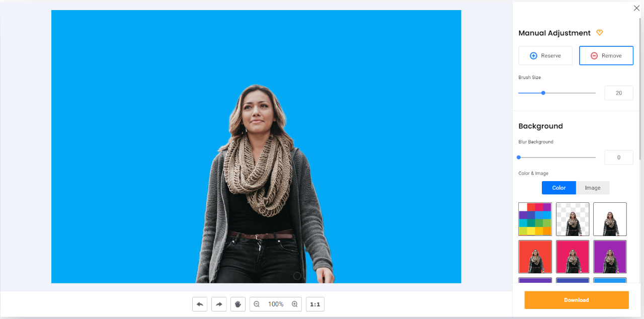The image size is (644, 319).
Task: Switch to the Image tab
Action: click(593, 187)
